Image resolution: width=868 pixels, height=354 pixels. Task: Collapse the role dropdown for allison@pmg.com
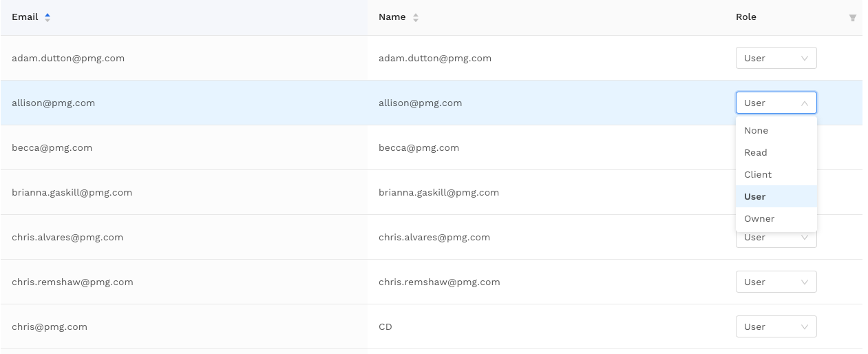click(776, 103)
